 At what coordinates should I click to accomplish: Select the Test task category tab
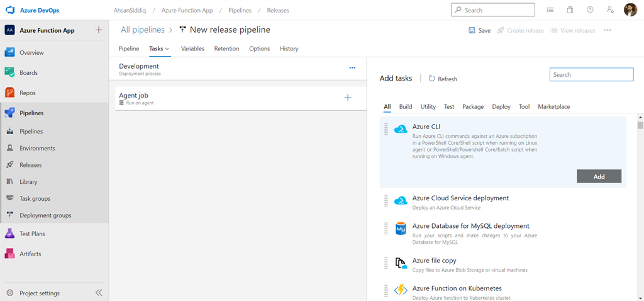click(x=449, y=106)
